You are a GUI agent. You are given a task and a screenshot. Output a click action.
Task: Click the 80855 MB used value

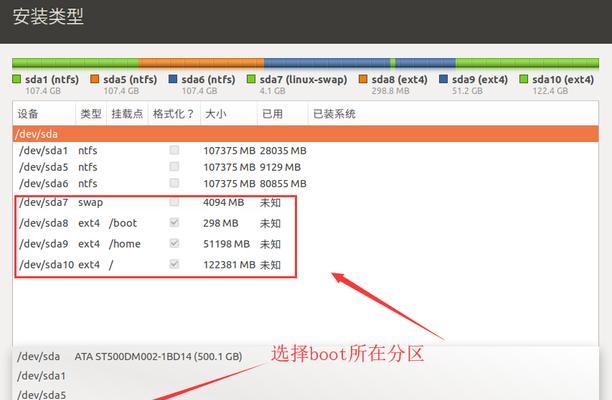click(x=283, y=184)
